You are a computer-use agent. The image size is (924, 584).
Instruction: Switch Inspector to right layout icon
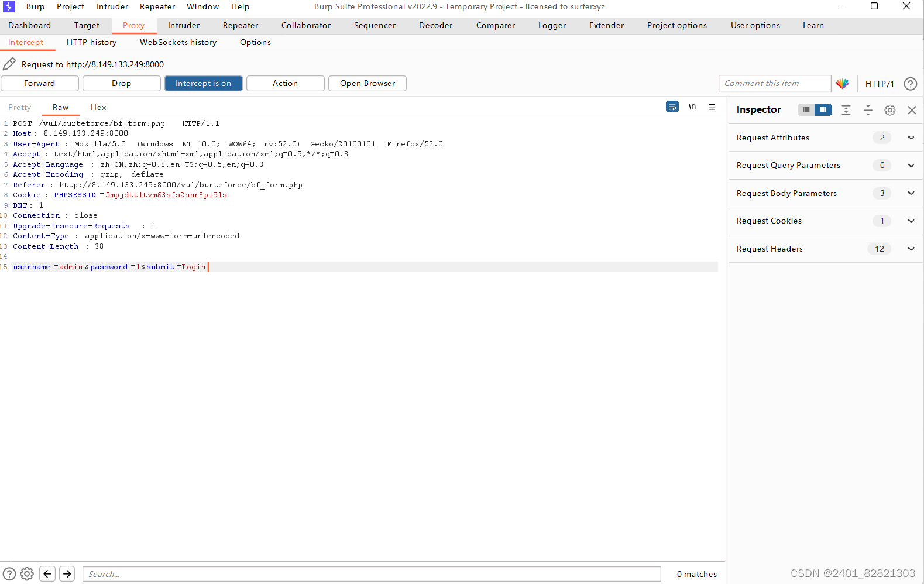823,109
